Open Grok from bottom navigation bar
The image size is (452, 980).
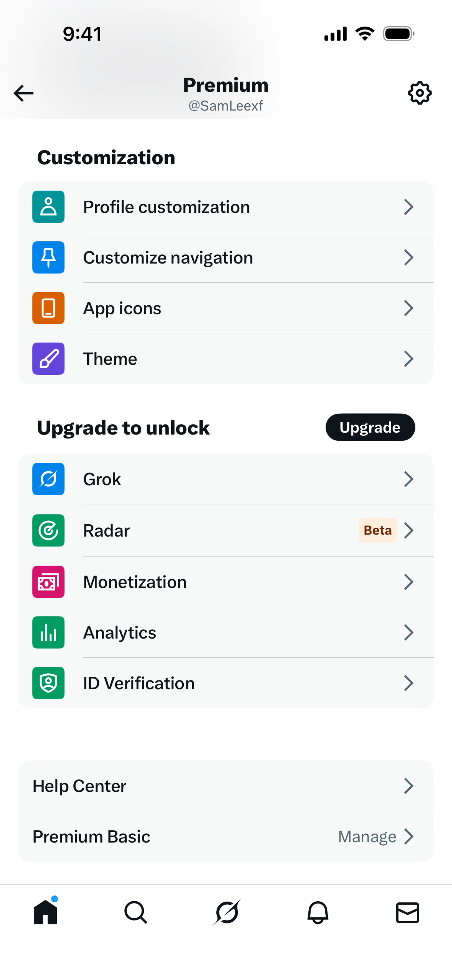(227, 912)
